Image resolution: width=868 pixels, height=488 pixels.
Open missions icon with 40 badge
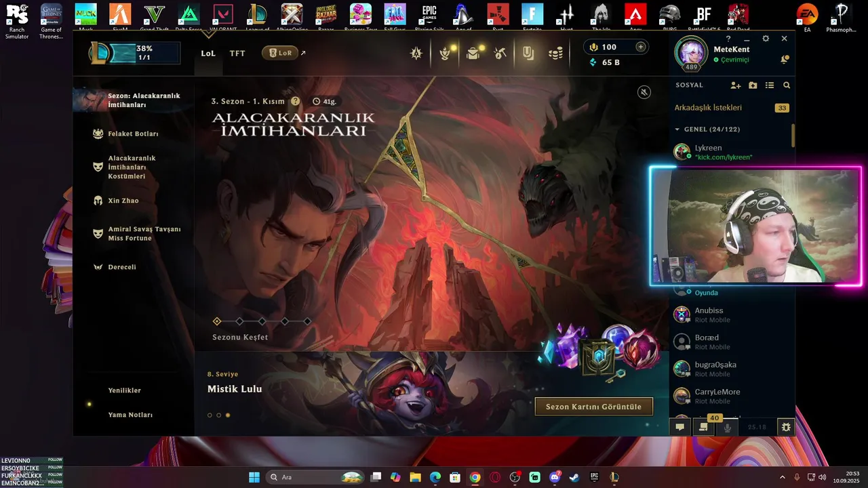pyautogui.click(x=703, y=427)
